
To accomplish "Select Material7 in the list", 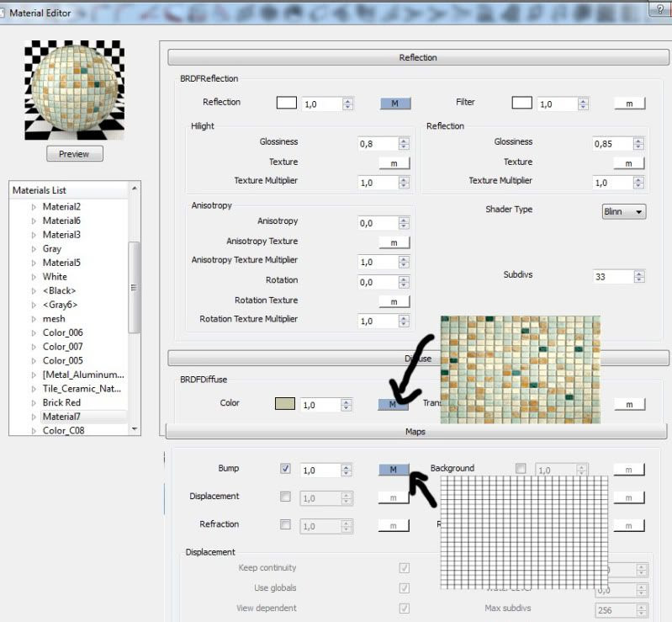I will click(x=61, y=417).
